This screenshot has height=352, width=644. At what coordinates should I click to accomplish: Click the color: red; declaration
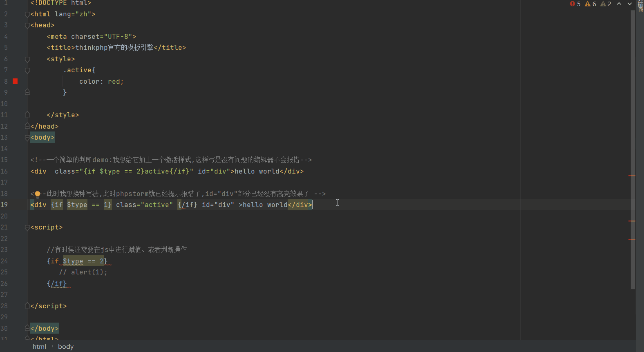click(101, 82)
